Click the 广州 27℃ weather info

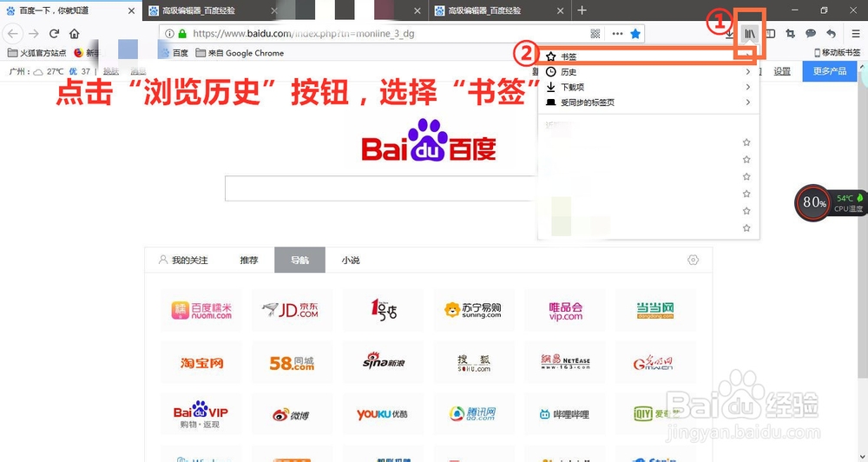point(49,71)
